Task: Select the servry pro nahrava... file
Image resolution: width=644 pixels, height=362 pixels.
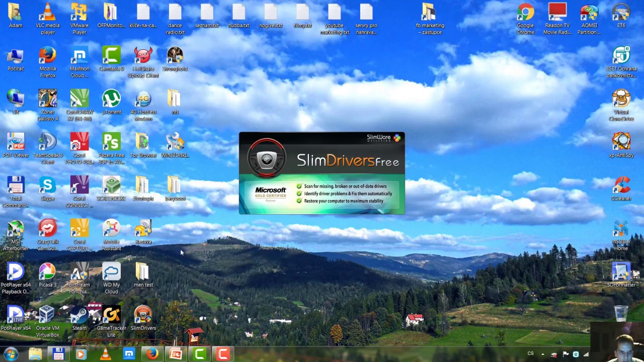Action: click(x=366, y=19)
